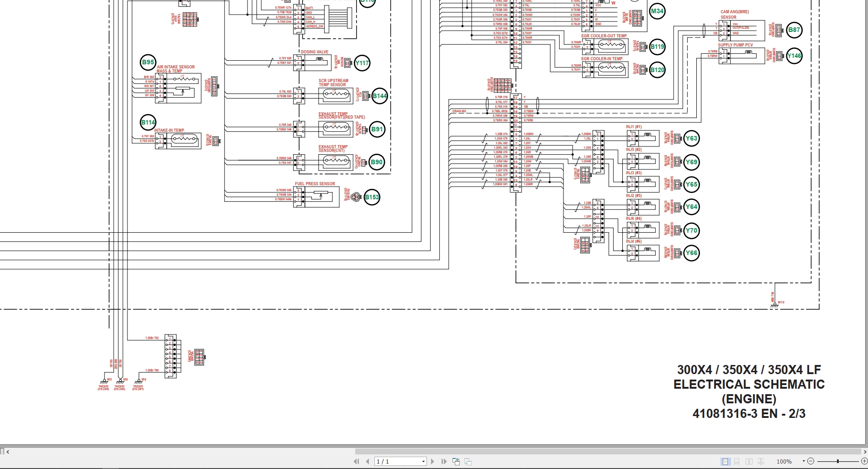Go to the first page
The height and width of the screenshot is (469, 868).
click(x=357, y=462)
